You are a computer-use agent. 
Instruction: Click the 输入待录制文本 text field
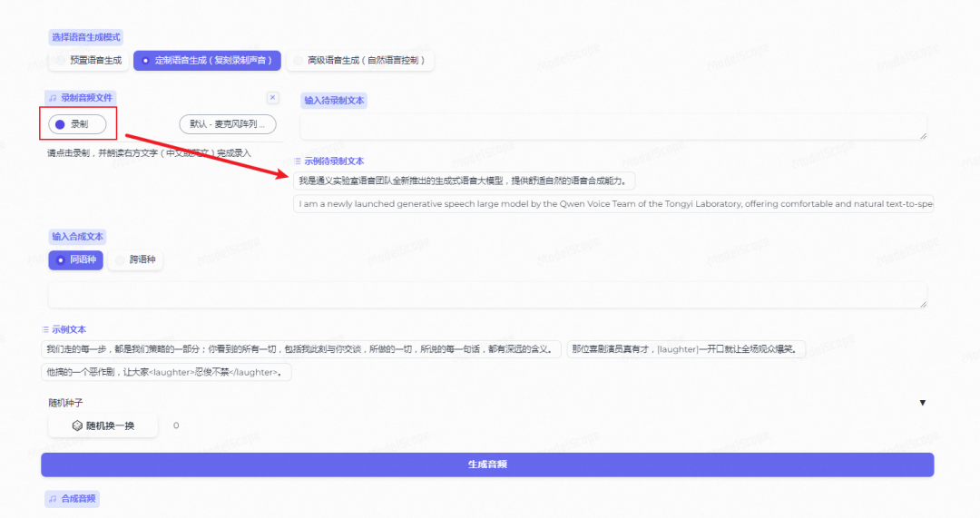tap(613, 127)
